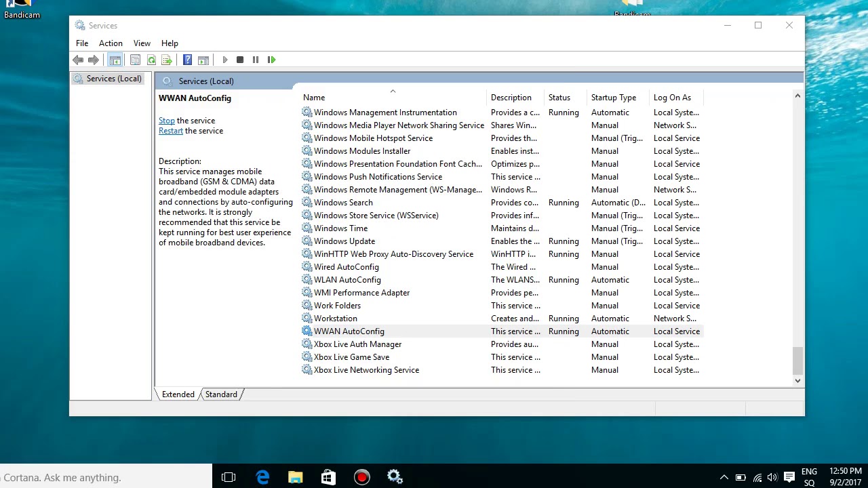Switch to the Extended tab

click(178, 394)
